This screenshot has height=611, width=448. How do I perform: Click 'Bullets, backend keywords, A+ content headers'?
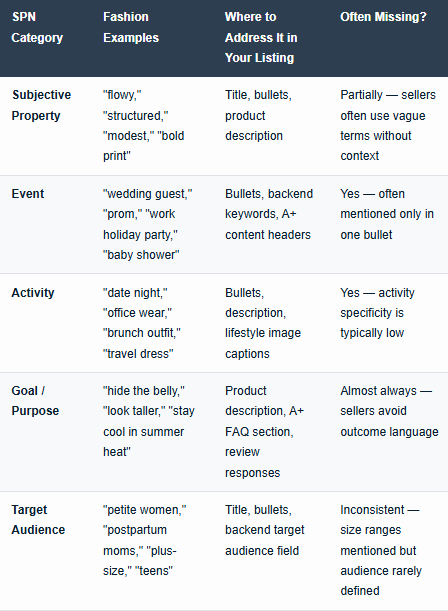tap(269, 214)
